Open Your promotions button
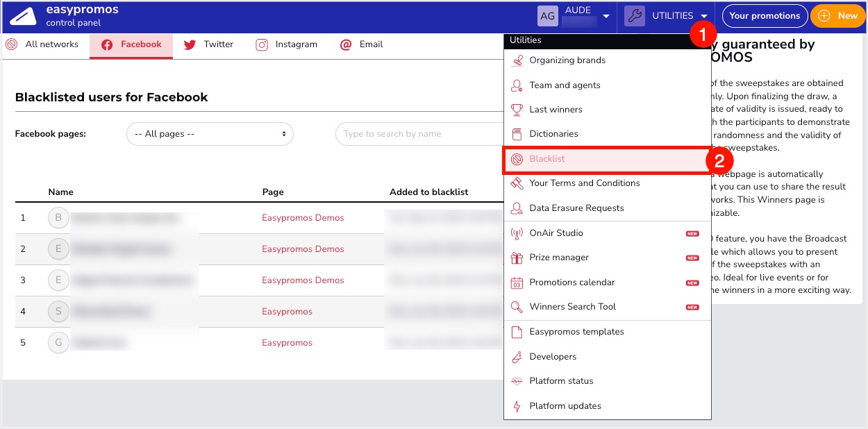This screenshot has height=429, width=868. 765,16
